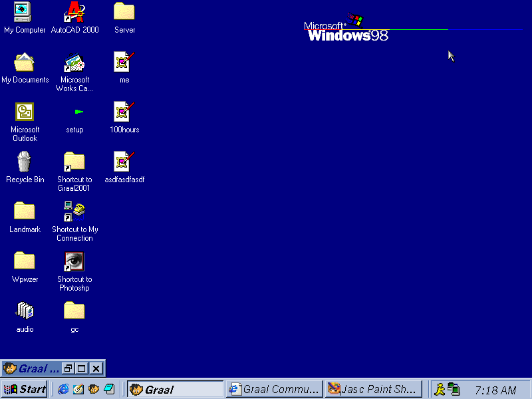Switch to Jasc Paint Shop taskbar button

[373, 389]
